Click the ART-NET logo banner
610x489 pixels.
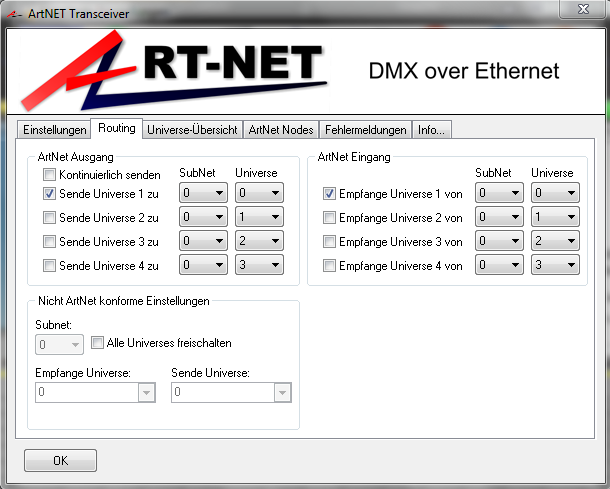[175, 71]
